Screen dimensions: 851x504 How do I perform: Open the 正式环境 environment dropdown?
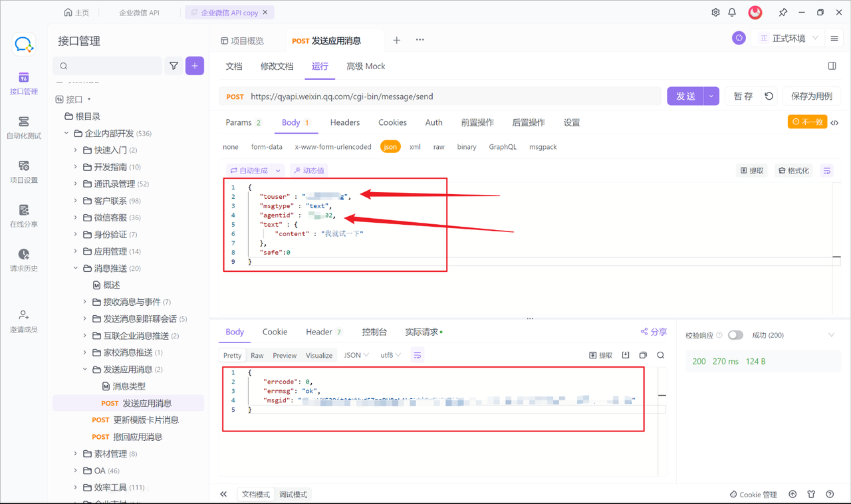[x=789, y=39]
